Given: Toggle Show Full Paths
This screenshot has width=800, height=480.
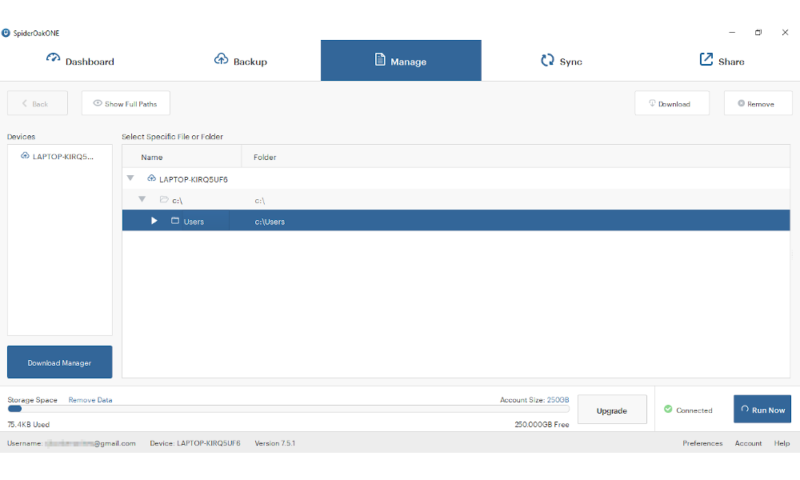Looking at the screenshot, I should pyautogui.click(x=126, y=104).
